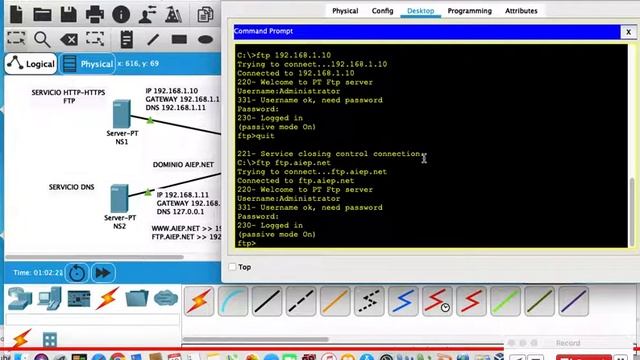Save the network with the floppy disk icon
640x360 pixels.
[x=69, y=14]
